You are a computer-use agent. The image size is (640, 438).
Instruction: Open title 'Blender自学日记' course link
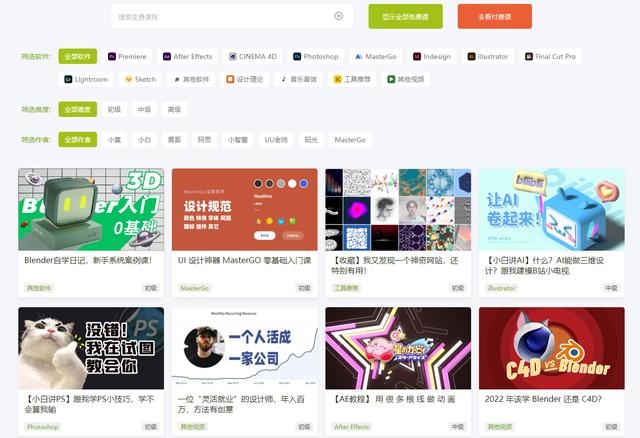pos(88,260)
